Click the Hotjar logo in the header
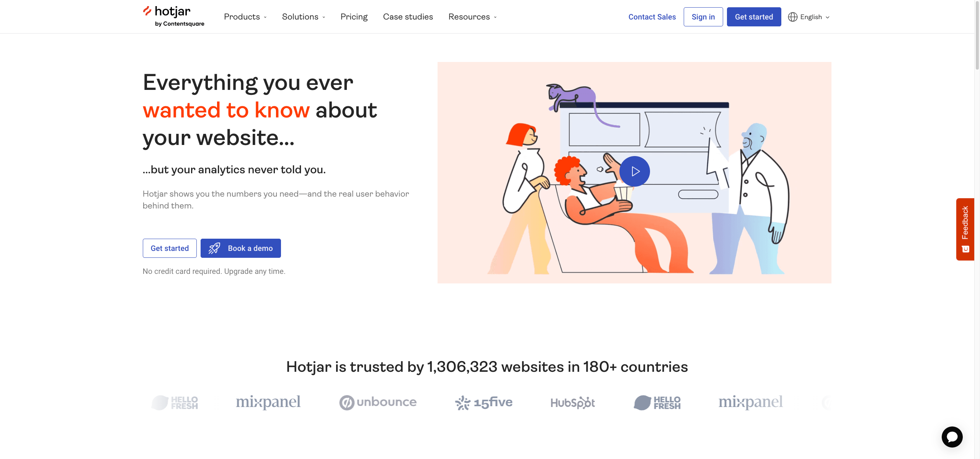Screen dimensions: 980x459 (x=173, y=16)
